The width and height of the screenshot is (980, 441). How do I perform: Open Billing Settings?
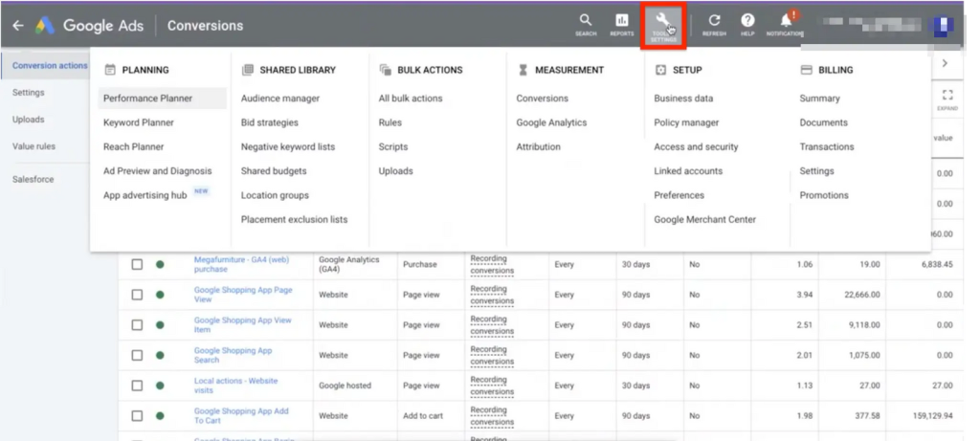click(x=816, y=170)
